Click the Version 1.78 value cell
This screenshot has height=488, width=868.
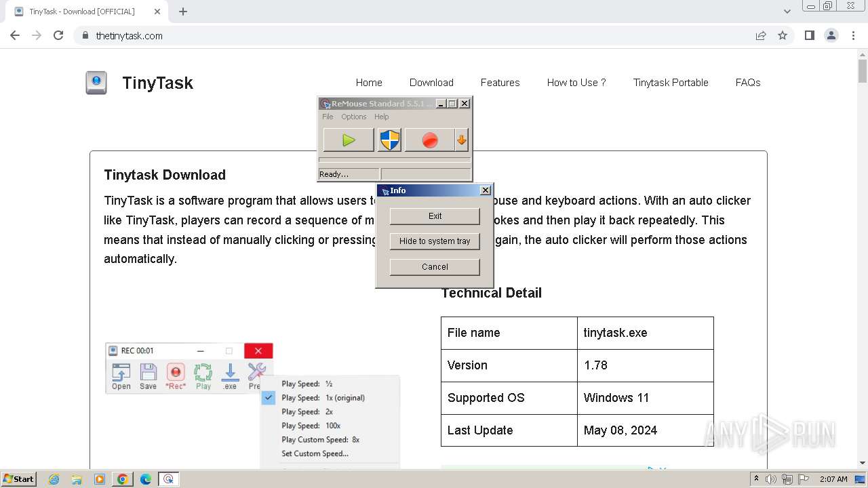click(645, 365)
